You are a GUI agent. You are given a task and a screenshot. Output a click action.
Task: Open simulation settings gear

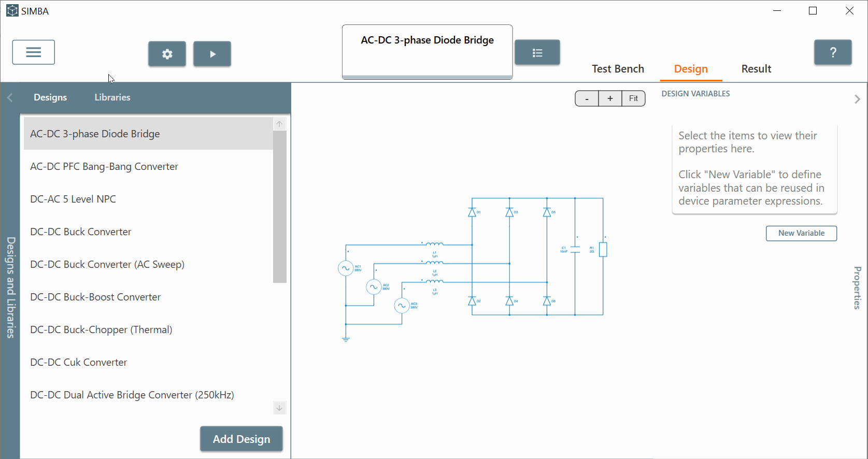coord(167,54)
